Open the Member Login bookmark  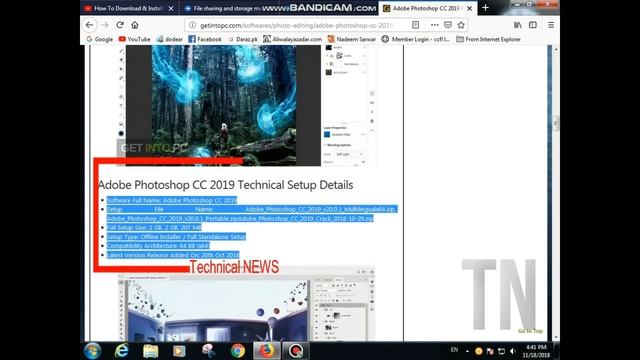pos(416,39)
